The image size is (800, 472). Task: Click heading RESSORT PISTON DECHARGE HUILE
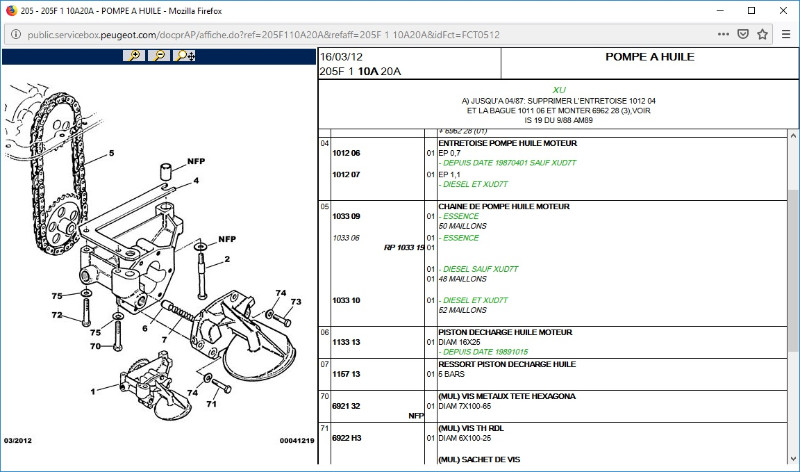click(x=507, y=364)
